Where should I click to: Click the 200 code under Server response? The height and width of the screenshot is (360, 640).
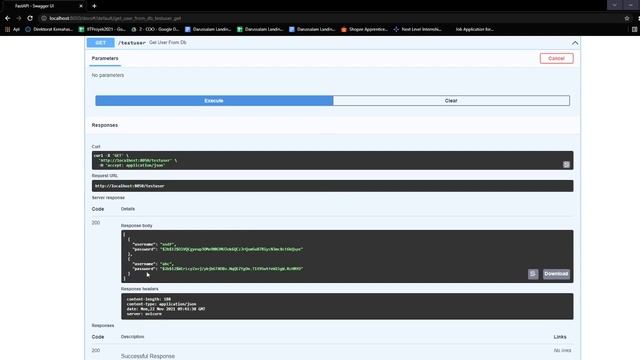click(x=96, y=223)
